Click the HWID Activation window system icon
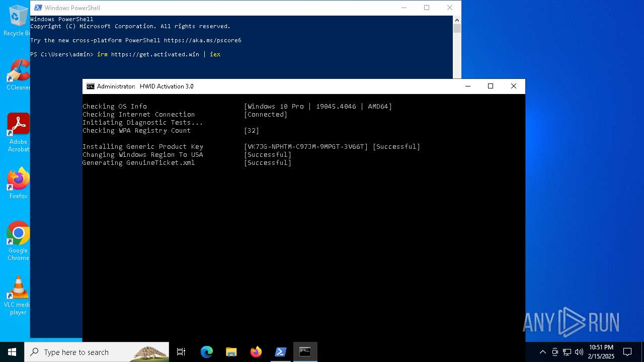Viewport: 644px width, 362px height. pos(90,86)
